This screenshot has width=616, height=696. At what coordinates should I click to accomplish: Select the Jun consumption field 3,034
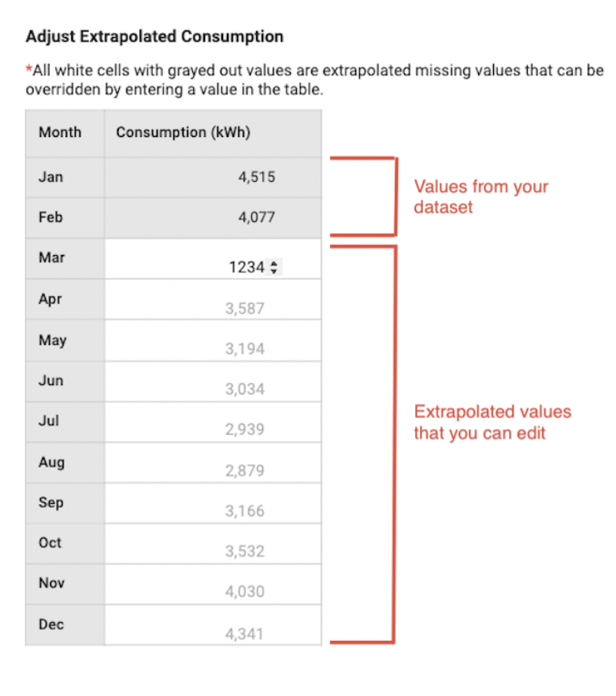[213, 382]
